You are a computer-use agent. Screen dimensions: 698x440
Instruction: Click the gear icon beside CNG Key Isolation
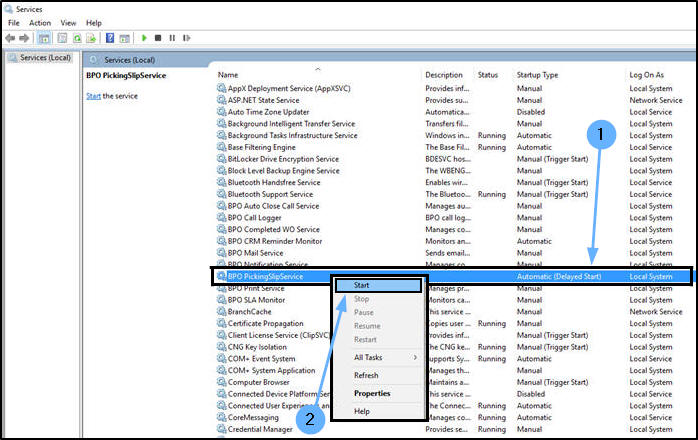[221, 346]
